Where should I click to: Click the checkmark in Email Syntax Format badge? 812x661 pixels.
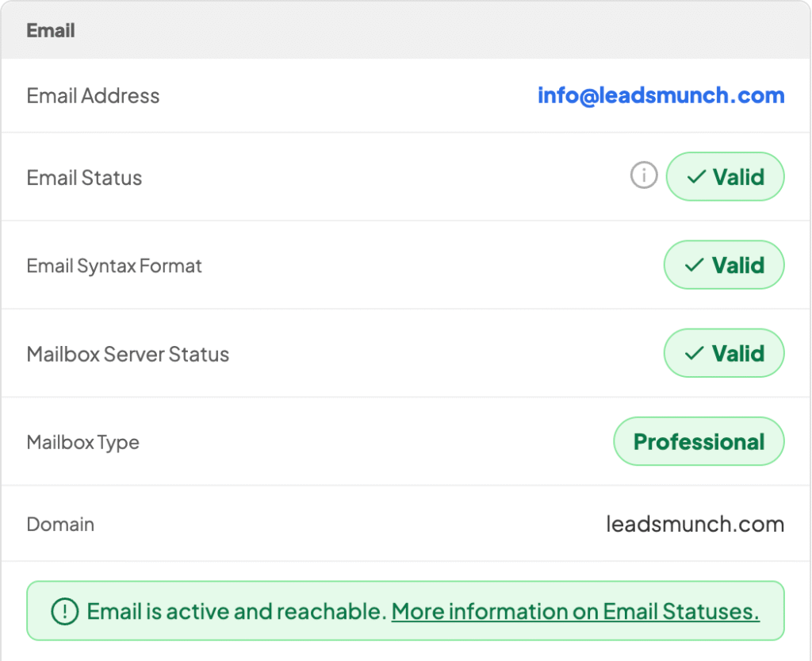tap(695, 265)
